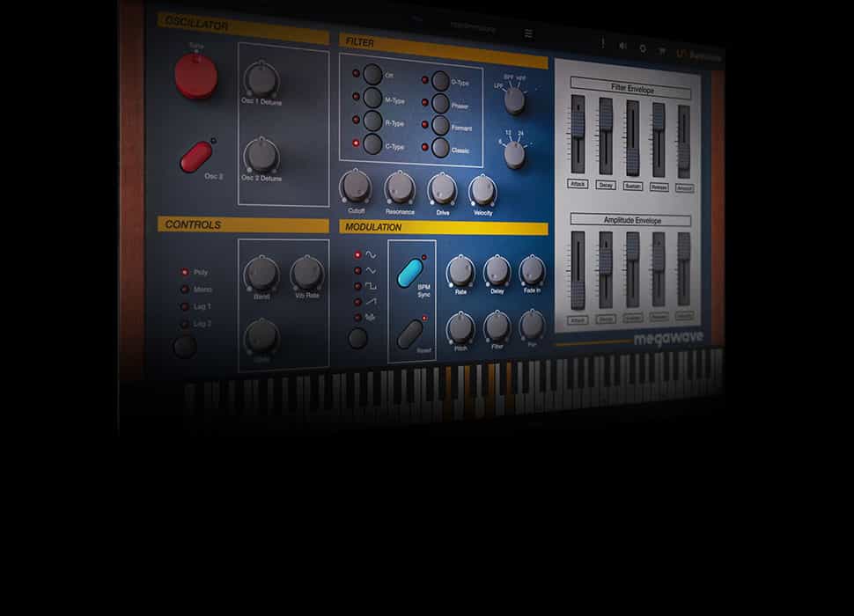Click the Amplitude Envelope Decay slider
The width and height of the screenshot is (854, 616).
(606, 270)
